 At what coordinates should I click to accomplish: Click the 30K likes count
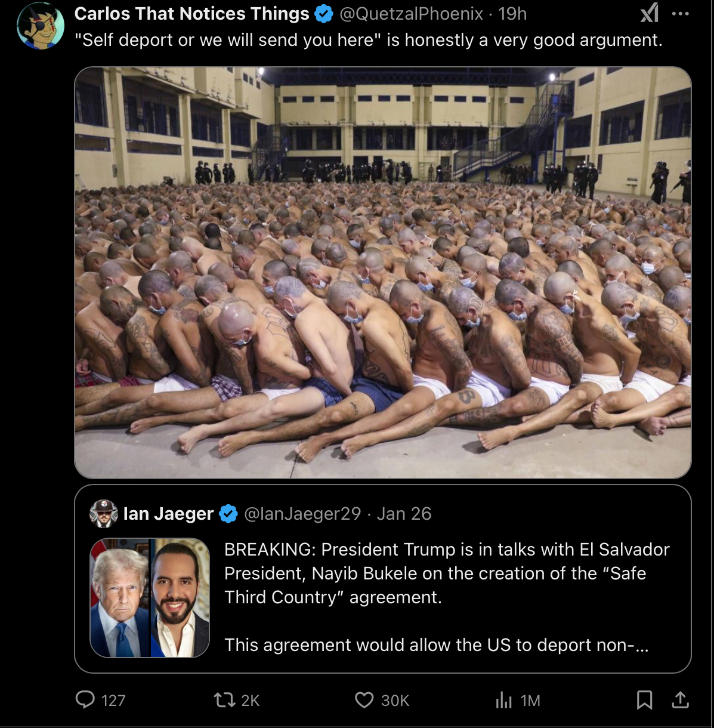pyautogui.click(x=395, y=700)
